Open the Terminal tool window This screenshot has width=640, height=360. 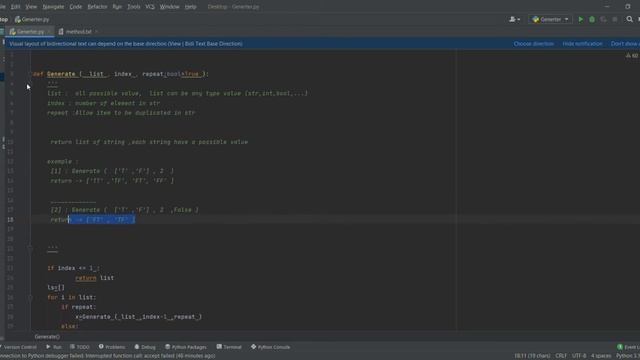pos(229,347)
